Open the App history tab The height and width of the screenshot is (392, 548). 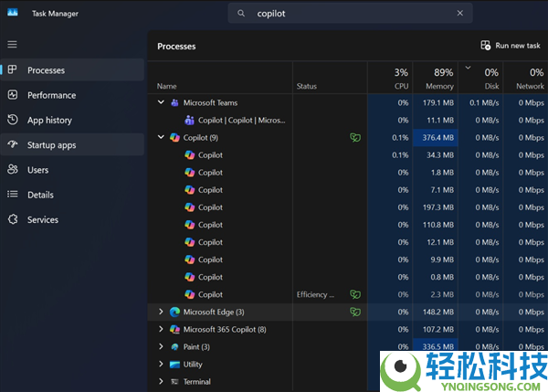[x=72, y=120]
